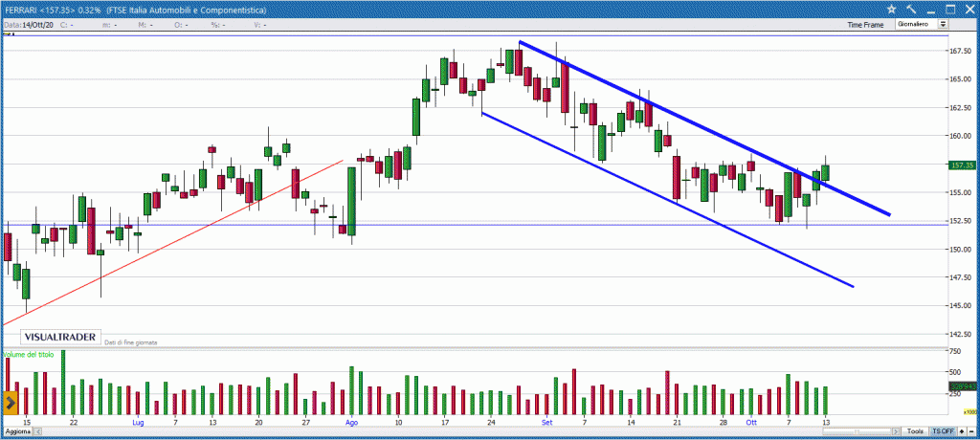
Task: Click the Ott month axis label
Action: (x=751, y=423)
